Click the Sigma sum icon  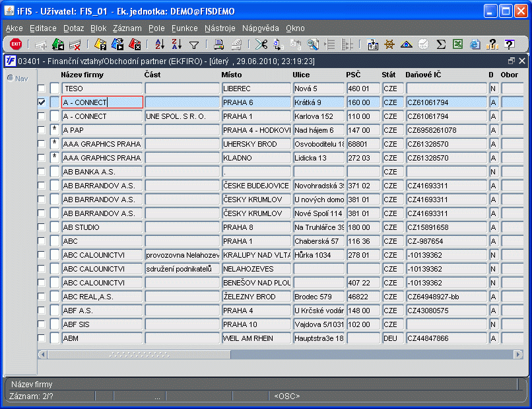[441, 44]
